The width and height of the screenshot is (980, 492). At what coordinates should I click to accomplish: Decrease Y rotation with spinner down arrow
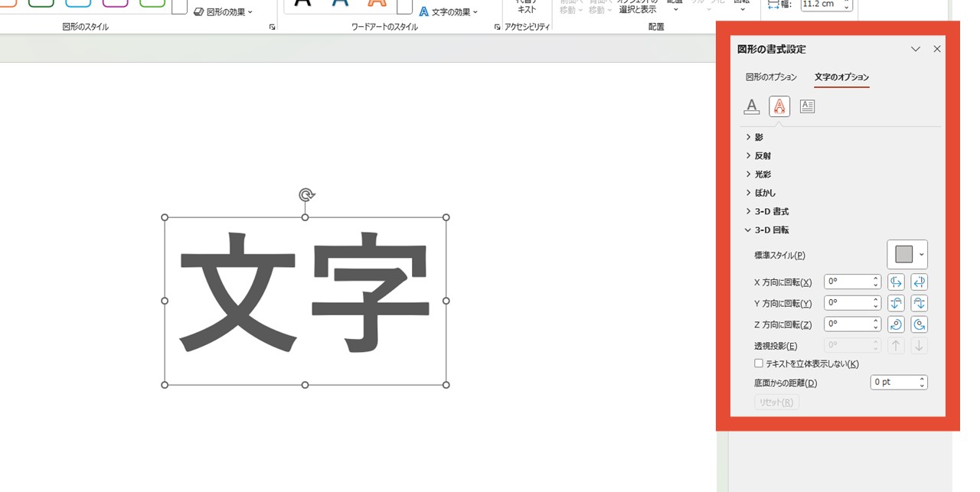[x=876, y=307]
